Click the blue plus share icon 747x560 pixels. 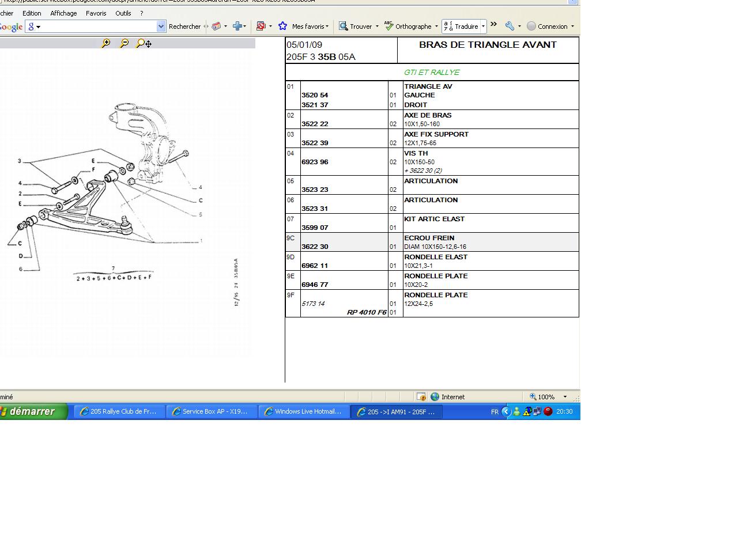tap(237, 26)
